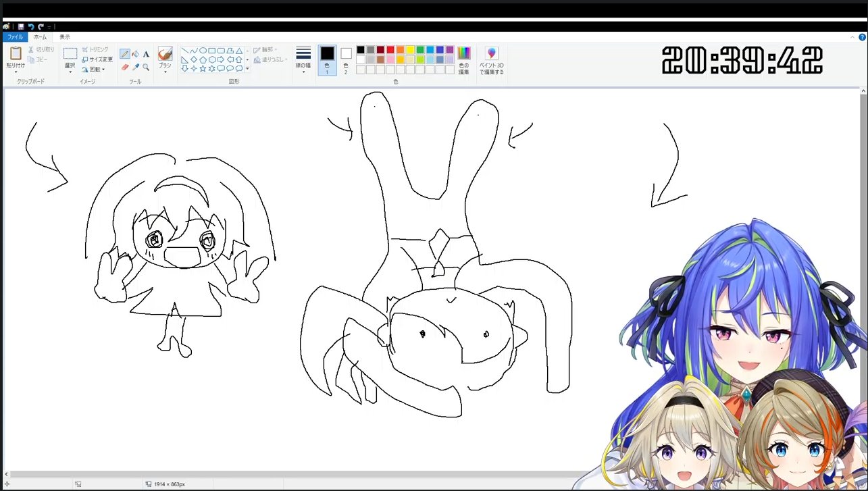Select the Pencil tool

125,54
